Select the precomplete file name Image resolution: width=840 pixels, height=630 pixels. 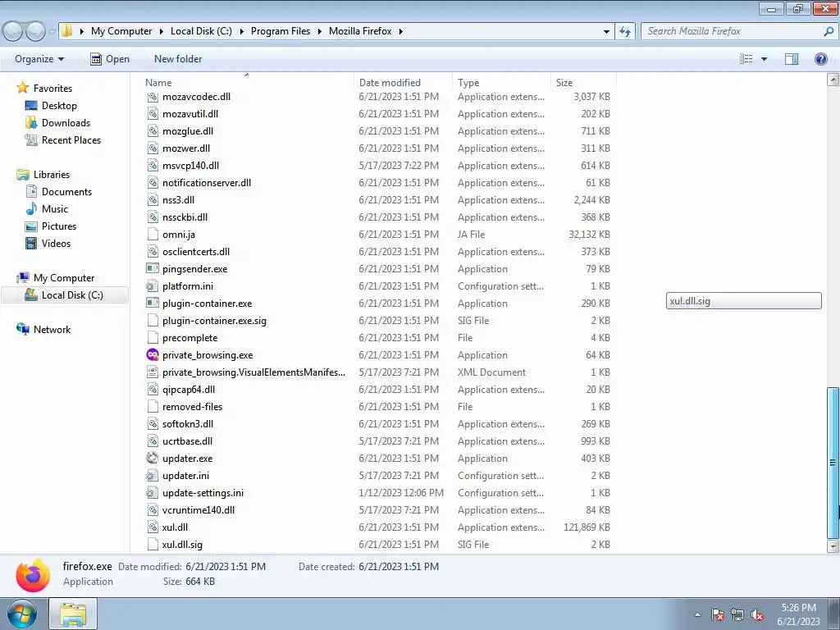(189, 337)
